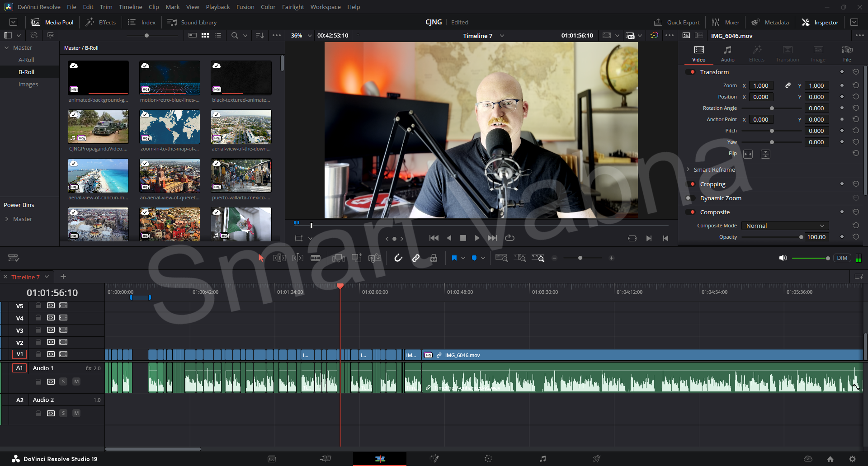Toggle the Effects panel button
This screenshot has width=868, height=466.
[101, 22]
